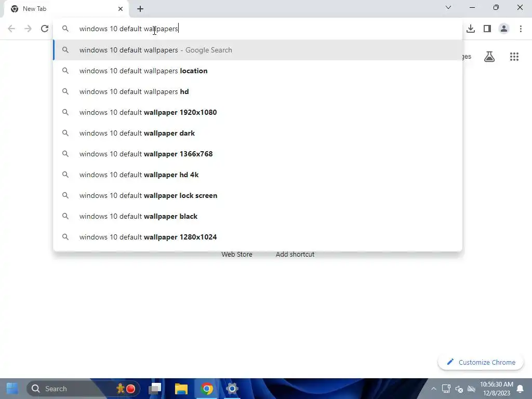Select suggestion 'windows 10 default wallpaper 1280x1024'
The image size is (532, 399).
pos(258,237)
